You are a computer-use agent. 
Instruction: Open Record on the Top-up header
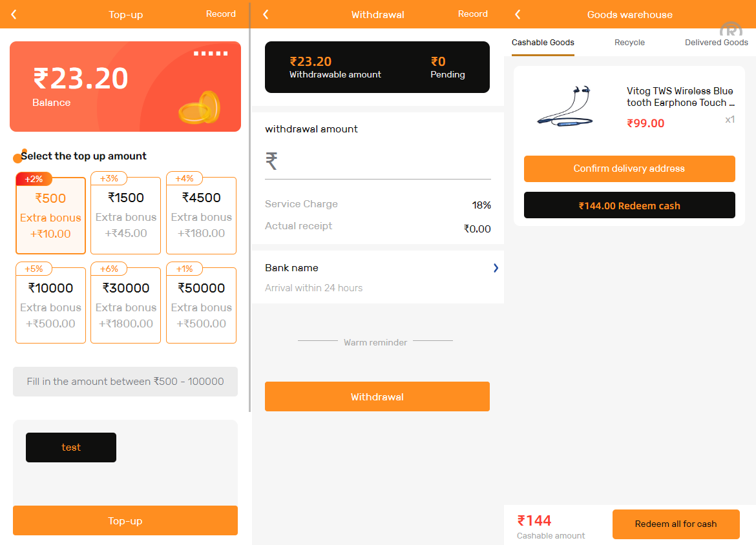pos(221,14)
